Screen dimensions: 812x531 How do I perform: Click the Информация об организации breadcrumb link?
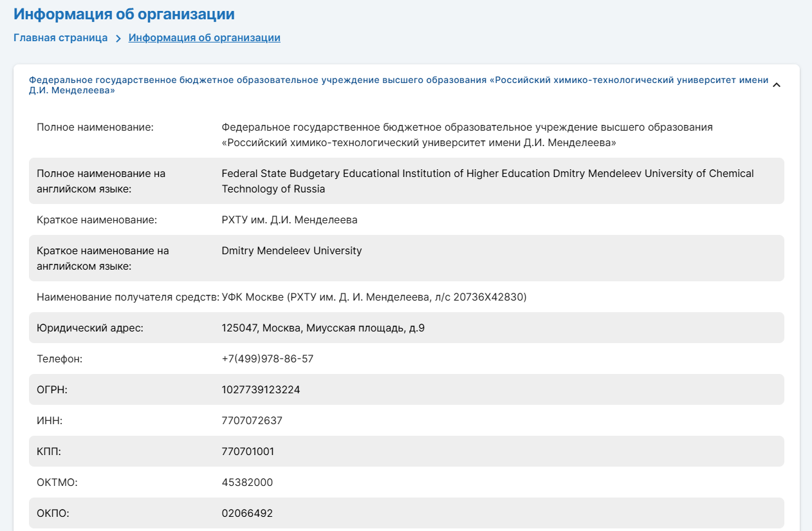pos(205,37)
